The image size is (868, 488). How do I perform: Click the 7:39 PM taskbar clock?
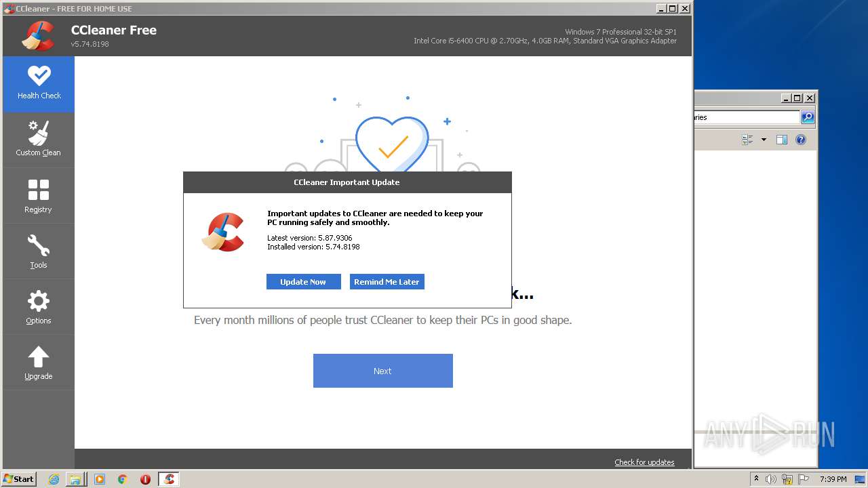tap(833, 479)
